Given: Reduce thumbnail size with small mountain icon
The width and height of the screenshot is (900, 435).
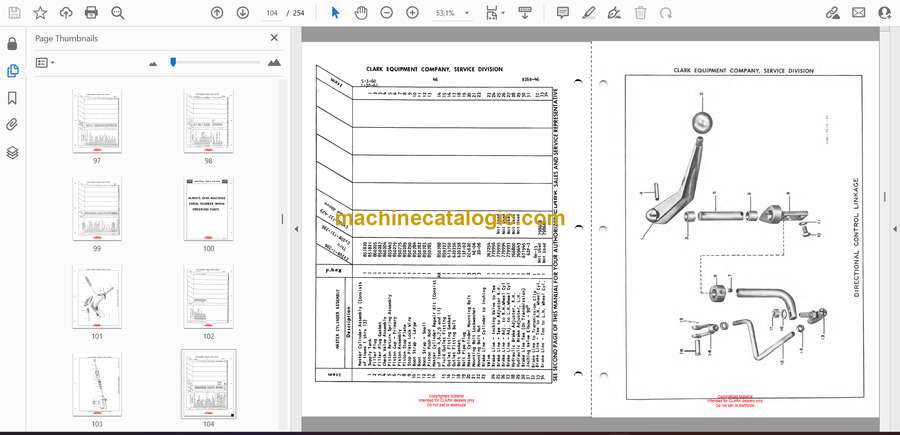Looking at the screenshot, I should click(x=153, y=64).
